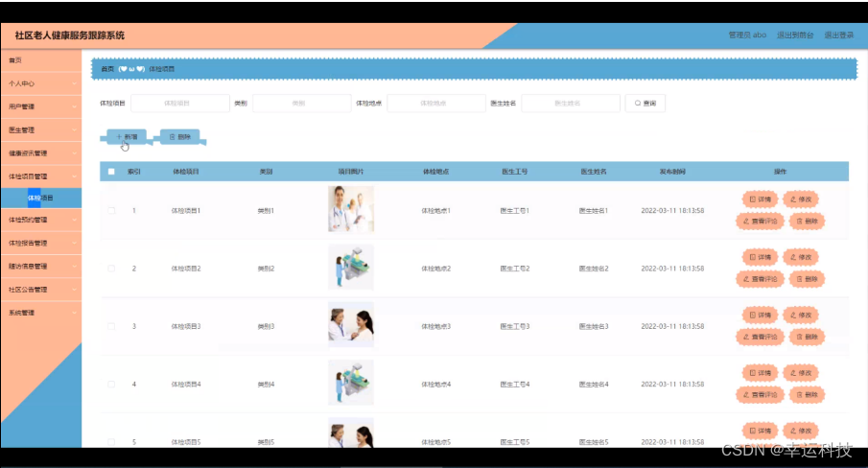Click 新增 button to add exam item
This screenshot has height=468, width=868.
127,136
